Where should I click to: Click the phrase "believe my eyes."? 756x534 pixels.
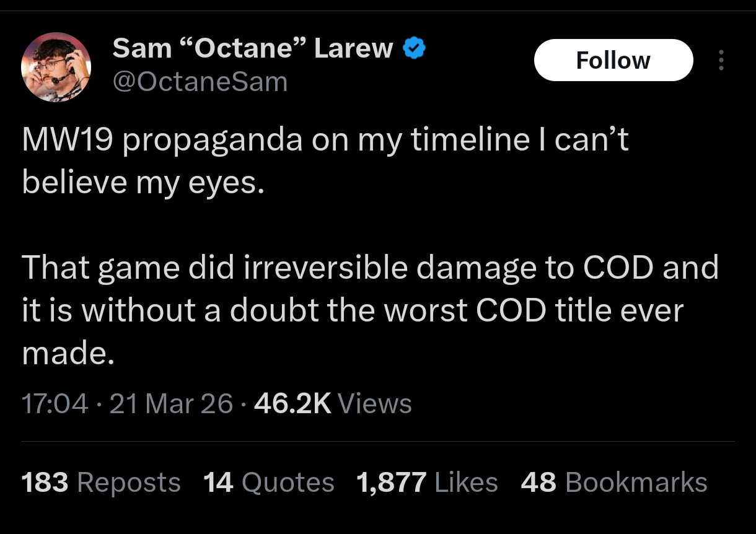coord(143,184)
